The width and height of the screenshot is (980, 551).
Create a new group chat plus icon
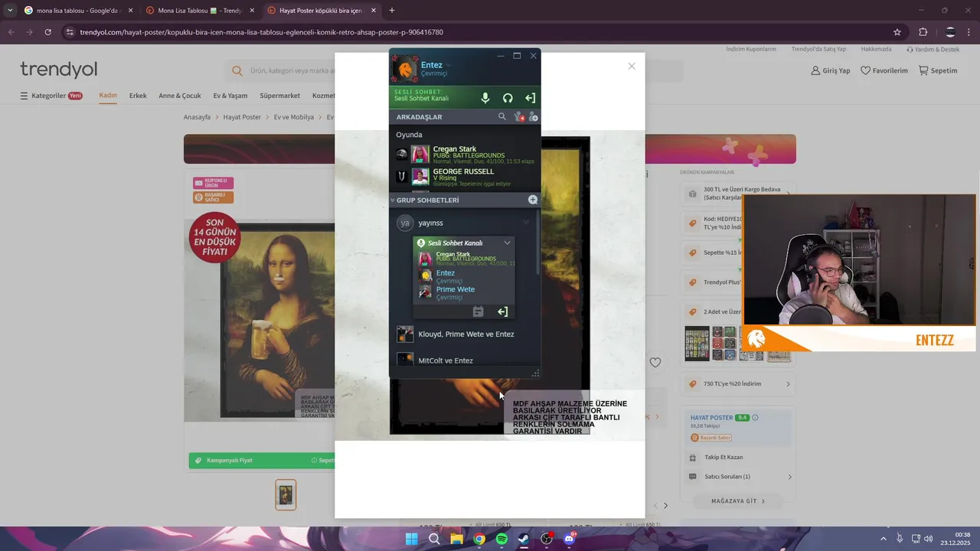pyautogui.click(x=533, y=200)
